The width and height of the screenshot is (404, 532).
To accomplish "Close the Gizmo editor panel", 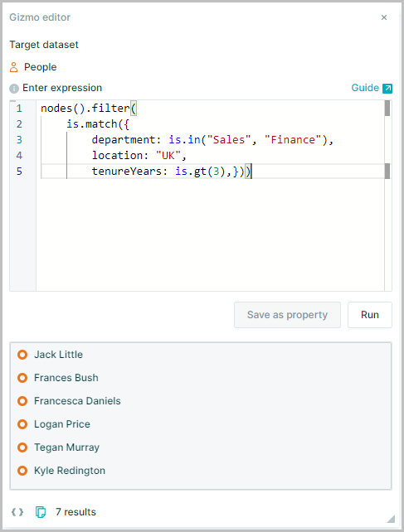I will tap(384, 17).
